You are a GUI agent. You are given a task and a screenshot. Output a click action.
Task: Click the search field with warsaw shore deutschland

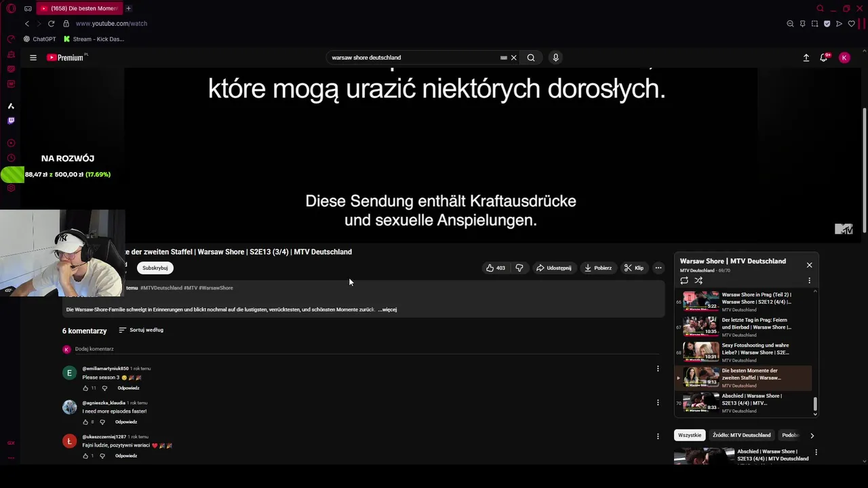click(414, 58)
